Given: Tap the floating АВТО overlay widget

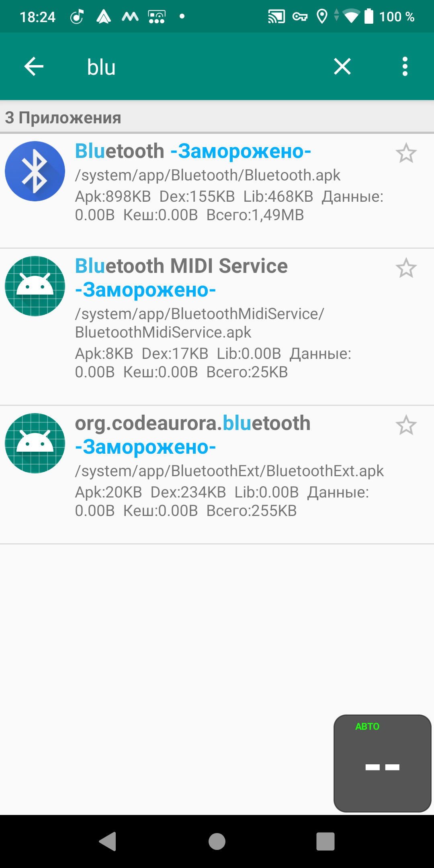Looking at the screenshot, I should point(382,763).
